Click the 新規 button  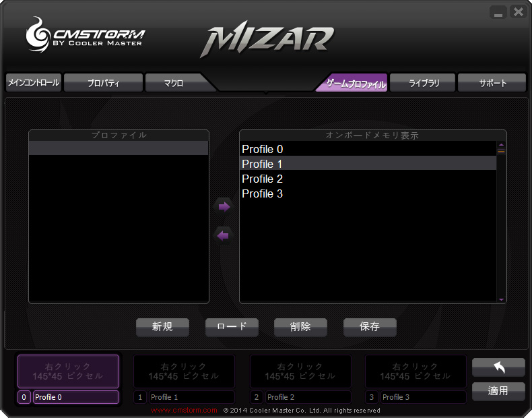pyautogui.click(x=162, y=327)
